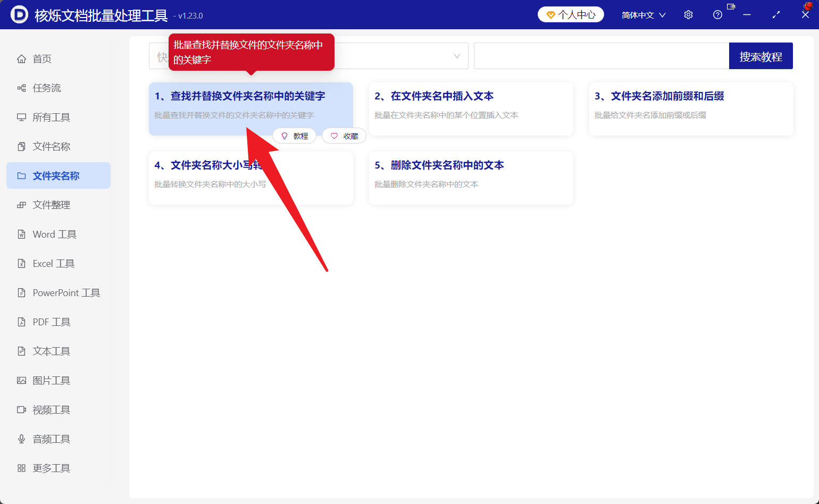Image resolution: width=819 pixels, height=504 pixels.
Task: Open 更多工具 in the sidebar
Action: pyautogui.click(x=59, y=468)
